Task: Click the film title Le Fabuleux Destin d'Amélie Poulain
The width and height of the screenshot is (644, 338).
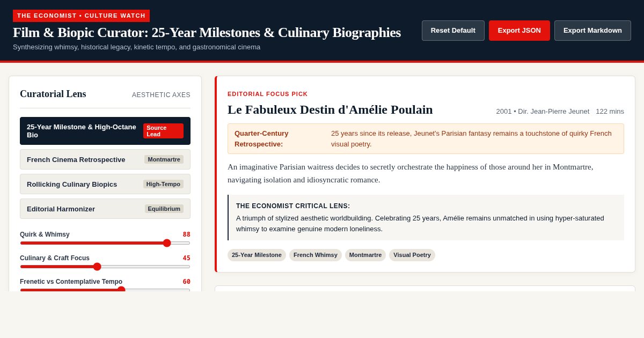Action: click(330, 109)
